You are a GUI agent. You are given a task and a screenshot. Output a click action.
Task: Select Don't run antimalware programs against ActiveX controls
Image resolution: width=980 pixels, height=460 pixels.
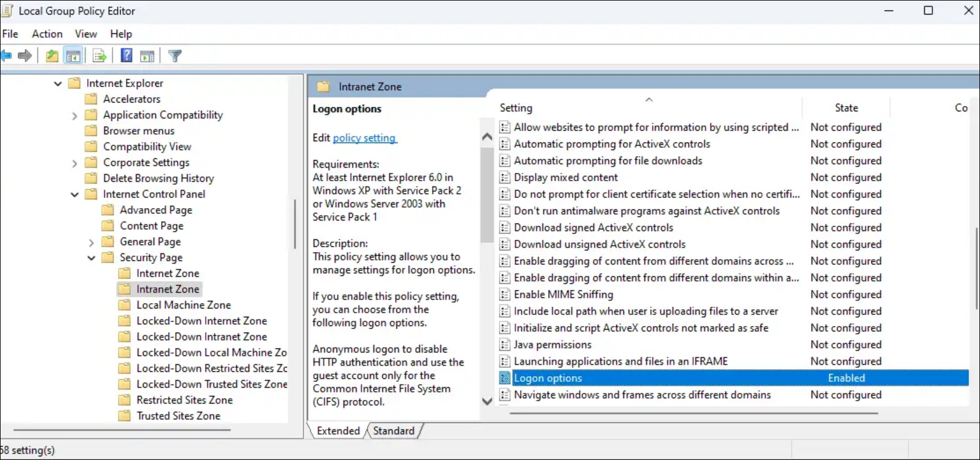647,211
